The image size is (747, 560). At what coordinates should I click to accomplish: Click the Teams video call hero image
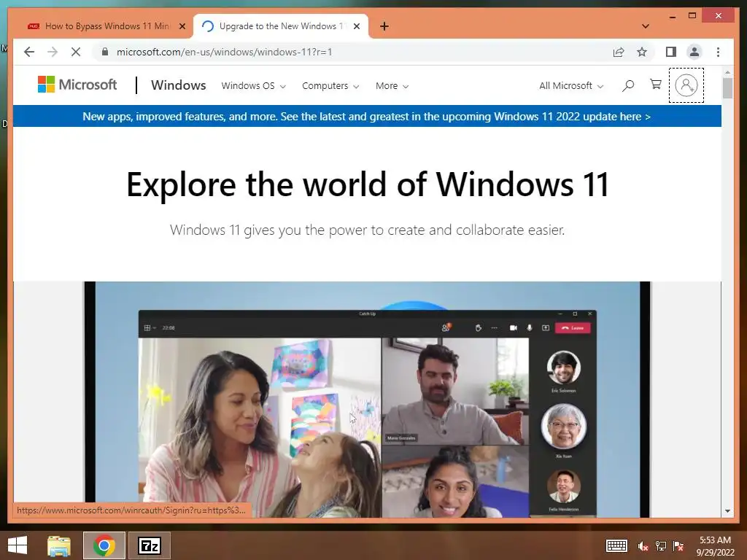tap(367, 400)
